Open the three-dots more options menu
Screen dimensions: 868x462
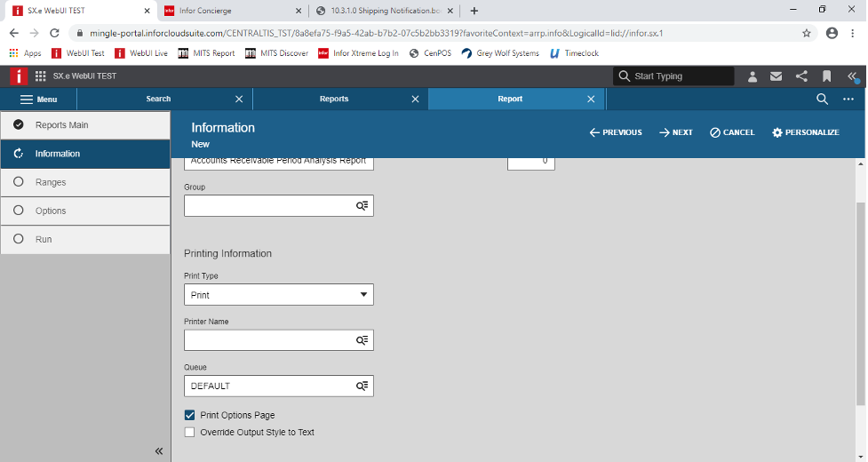[848, 99]
